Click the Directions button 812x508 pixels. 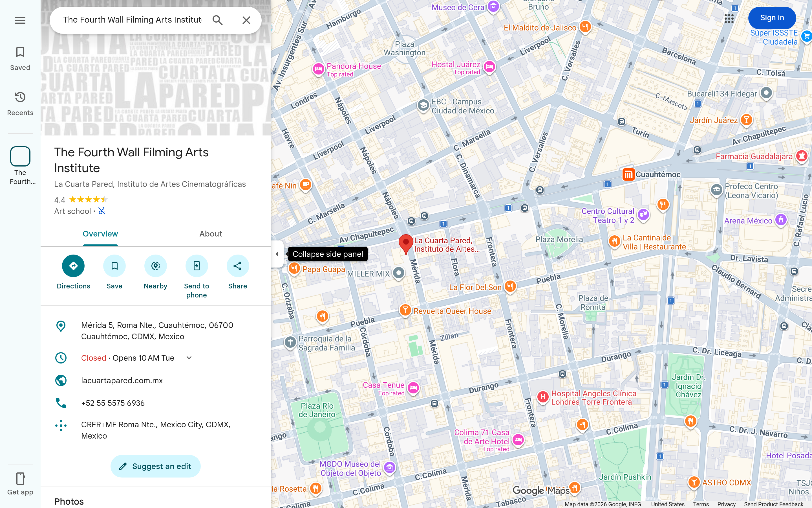pyautogui.click(x=73, y=272)
